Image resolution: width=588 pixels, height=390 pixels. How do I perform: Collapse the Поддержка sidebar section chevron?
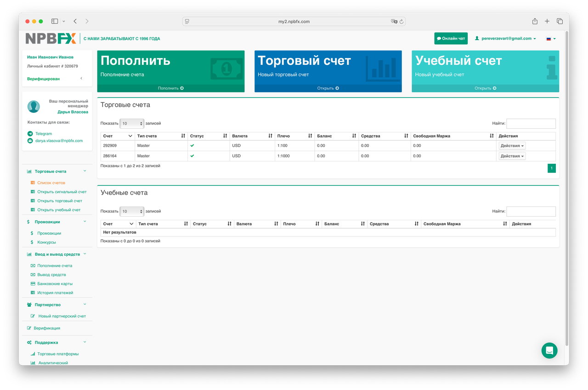click(85, 342)
